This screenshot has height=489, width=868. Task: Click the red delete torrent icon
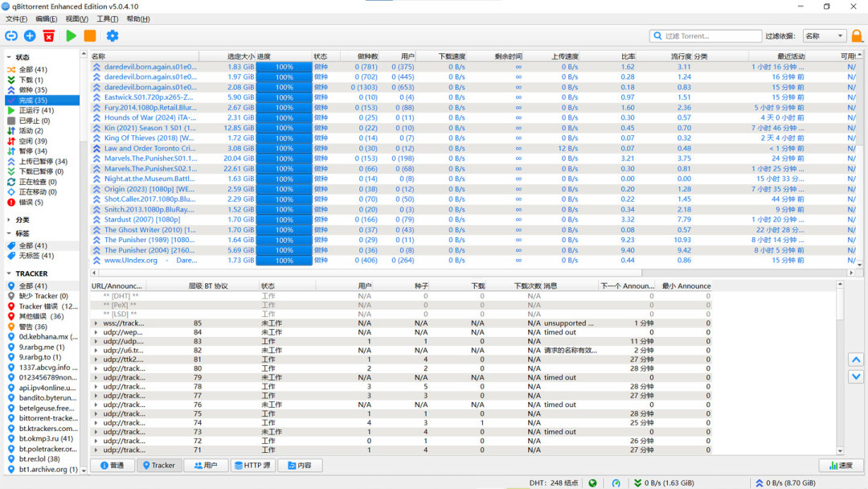pyautogui.click(x=49, y=36)
